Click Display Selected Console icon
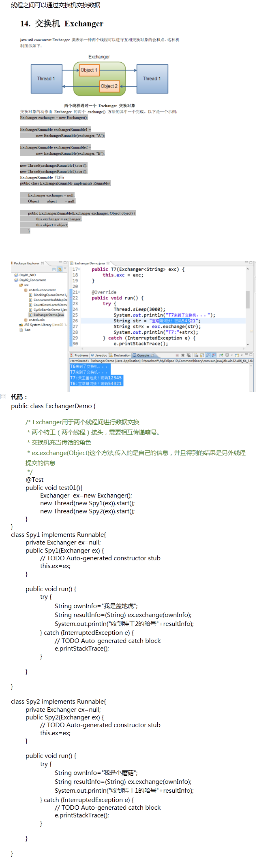The width and height of the screenshot is (257, 868). click(227, 355)
